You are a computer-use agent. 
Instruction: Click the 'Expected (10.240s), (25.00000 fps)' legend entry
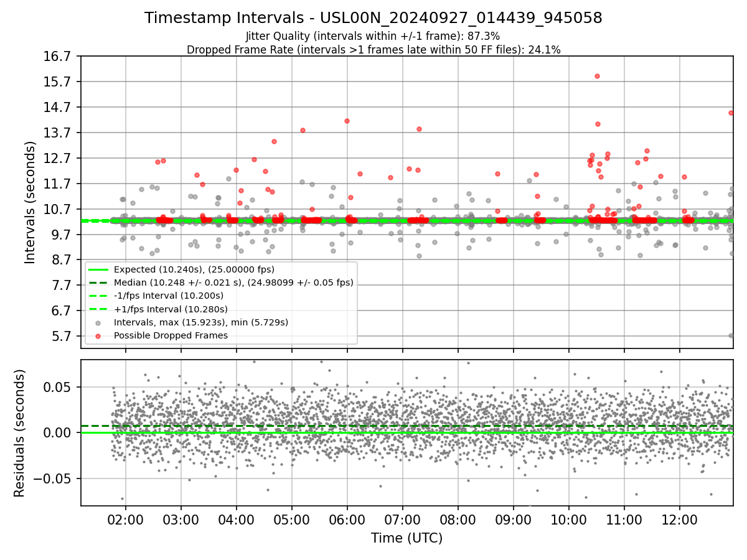194,269
